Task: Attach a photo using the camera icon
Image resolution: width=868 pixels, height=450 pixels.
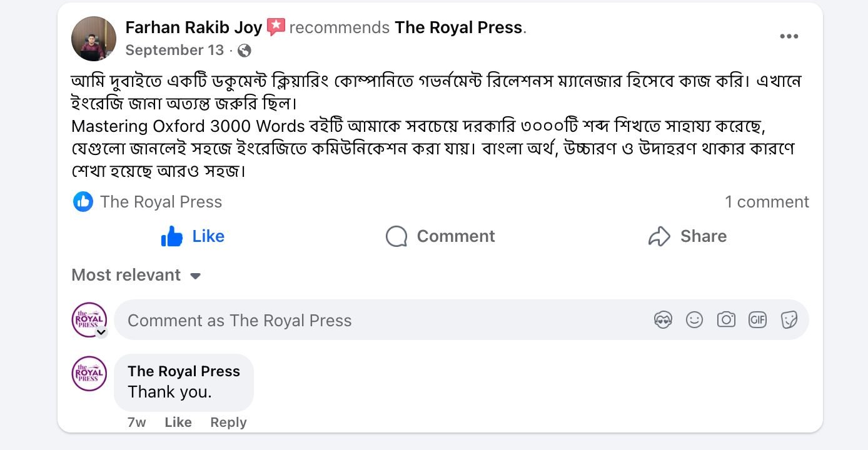Action: tap(725, 320)
